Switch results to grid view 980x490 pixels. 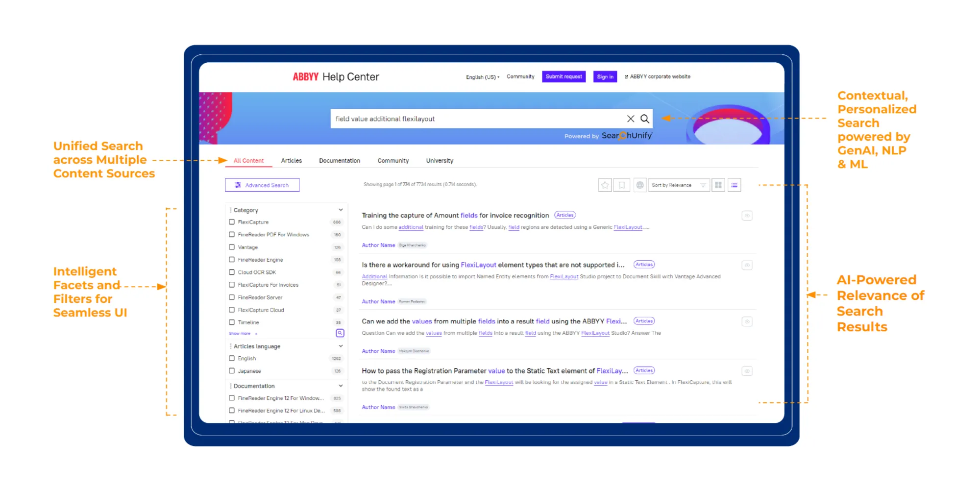718,185
